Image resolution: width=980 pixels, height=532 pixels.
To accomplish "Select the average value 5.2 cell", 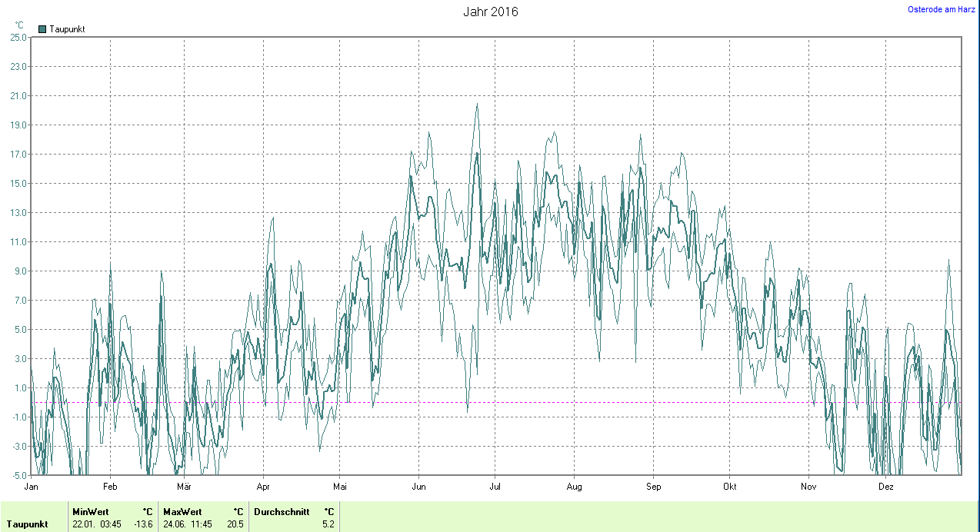I will click(328, 524).
